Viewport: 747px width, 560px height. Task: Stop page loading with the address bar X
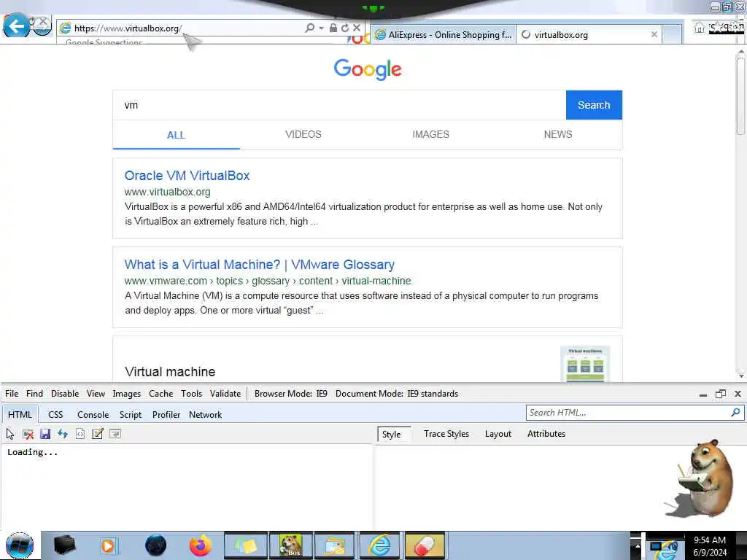pos(356,28)
